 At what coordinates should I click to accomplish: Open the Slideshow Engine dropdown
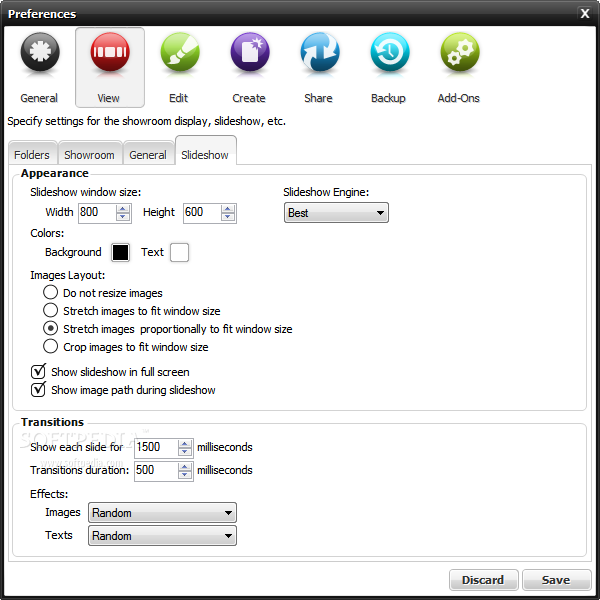(336, 213)
